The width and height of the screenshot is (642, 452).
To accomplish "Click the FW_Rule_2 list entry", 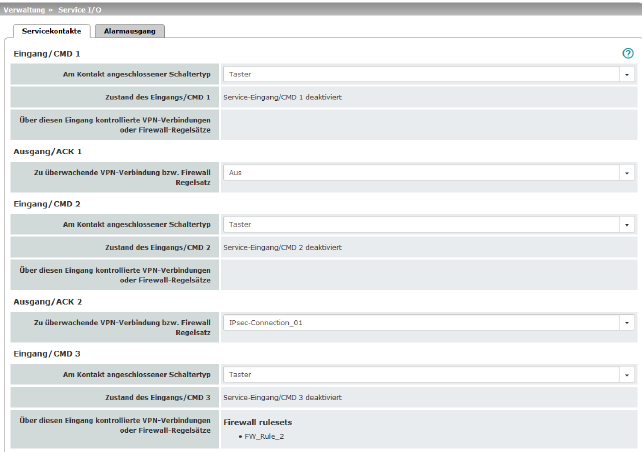I will point(264,436).
